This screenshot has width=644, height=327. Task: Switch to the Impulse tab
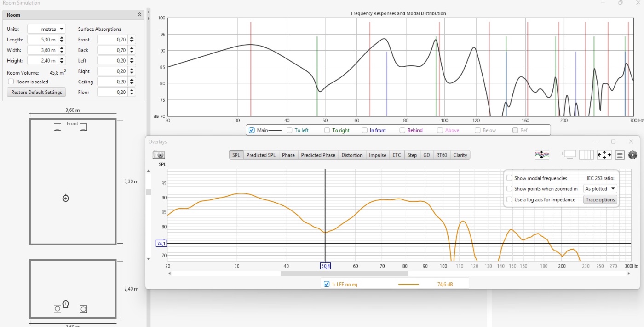pos(377,155)
